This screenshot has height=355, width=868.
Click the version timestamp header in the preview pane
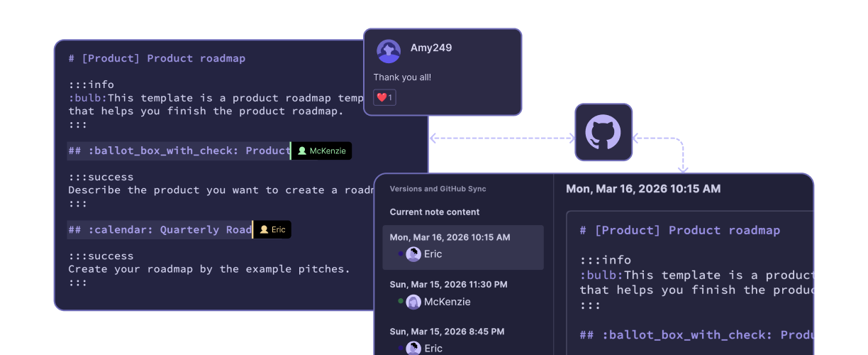click(x=643, y=189)
